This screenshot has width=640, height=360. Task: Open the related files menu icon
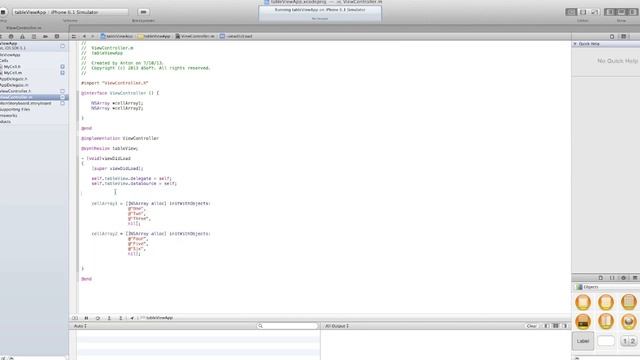[x=74, y=36]
